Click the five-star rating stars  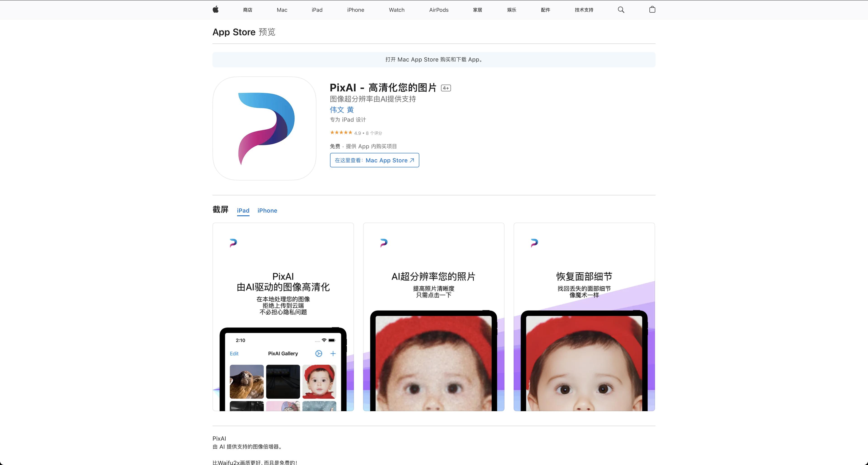click(x=341, y=133)
